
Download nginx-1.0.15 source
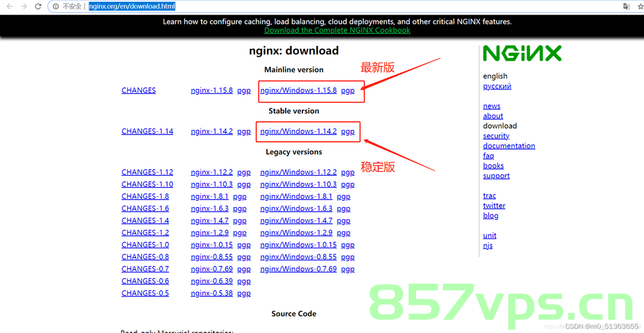[x=212, y=244]
